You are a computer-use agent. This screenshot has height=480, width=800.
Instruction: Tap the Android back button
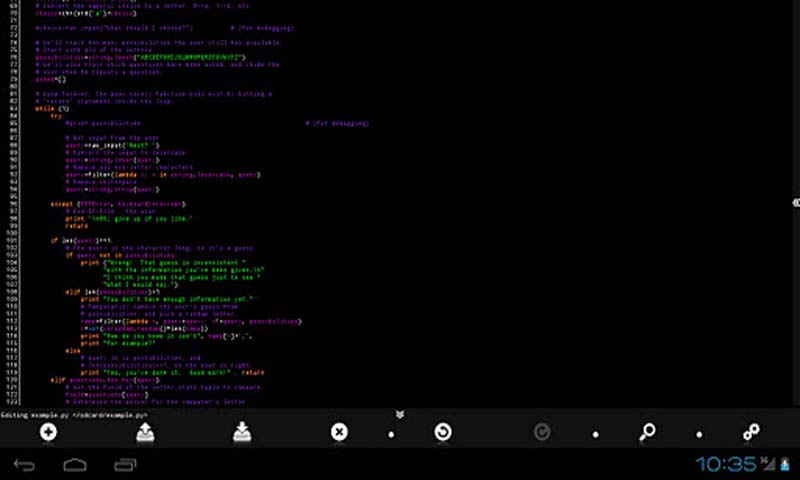[x=24, y=465]
